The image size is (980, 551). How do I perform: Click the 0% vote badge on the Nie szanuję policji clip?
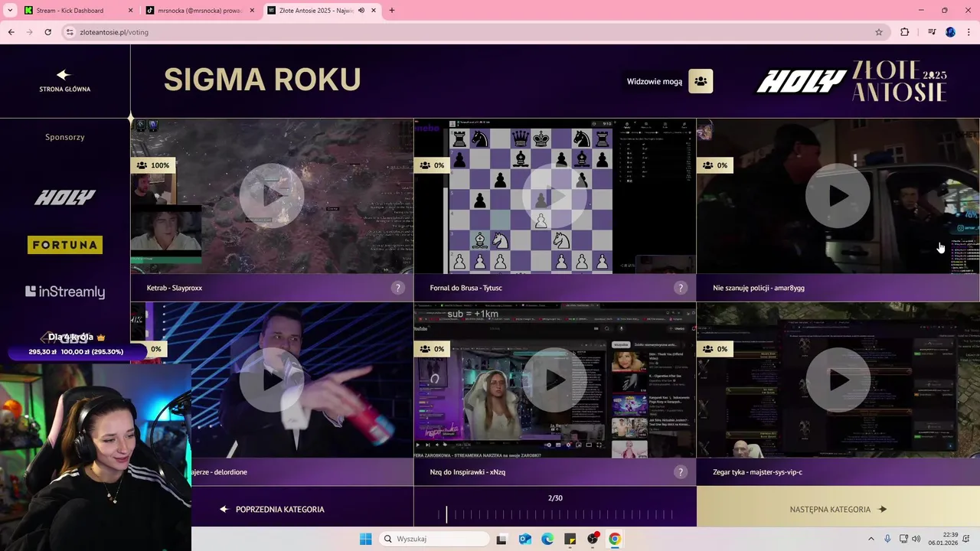tap(714, 165)
